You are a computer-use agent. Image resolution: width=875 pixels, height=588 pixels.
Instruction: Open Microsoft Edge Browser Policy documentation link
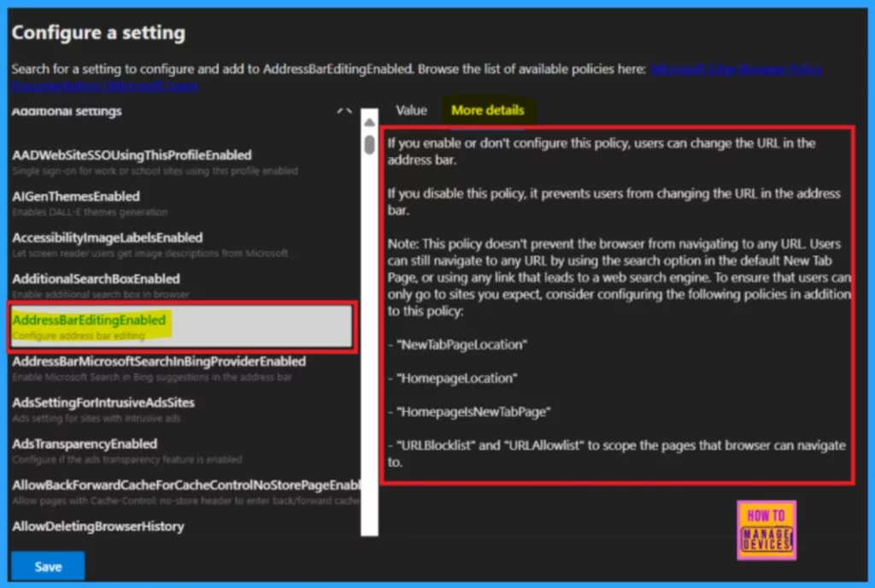736,69
